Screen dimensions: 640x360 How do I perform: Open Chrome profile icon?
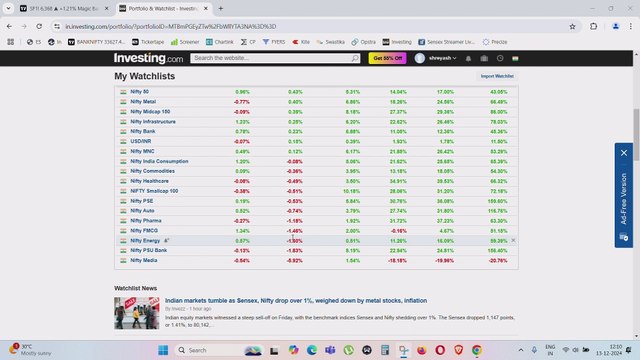[616, 27]
